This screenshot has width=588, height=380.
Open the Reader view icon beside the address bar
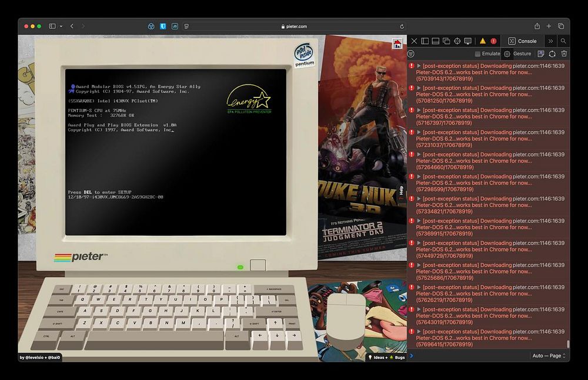coord(186,26)
